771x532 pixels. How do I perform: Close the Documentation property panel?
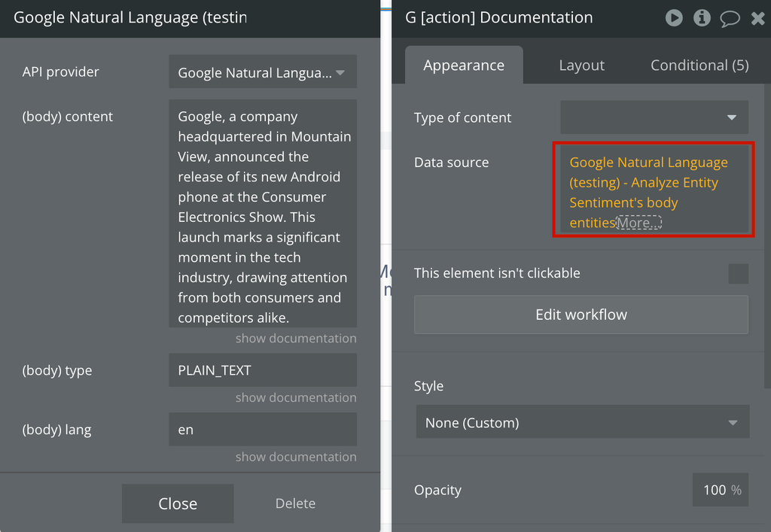coord(757,18)
